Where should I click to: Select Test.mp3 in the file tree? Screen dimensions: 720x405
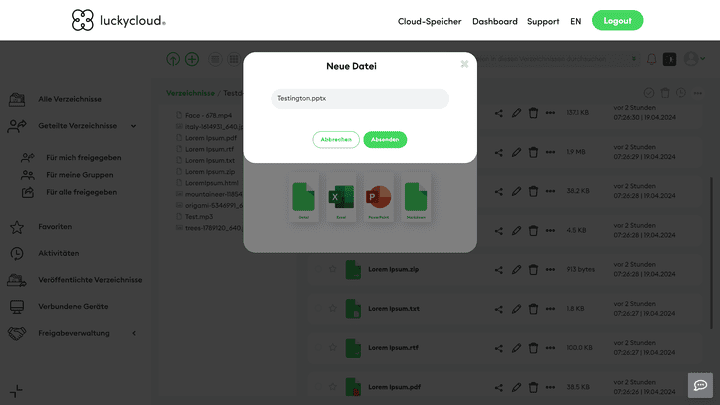[x=199, y=217]
